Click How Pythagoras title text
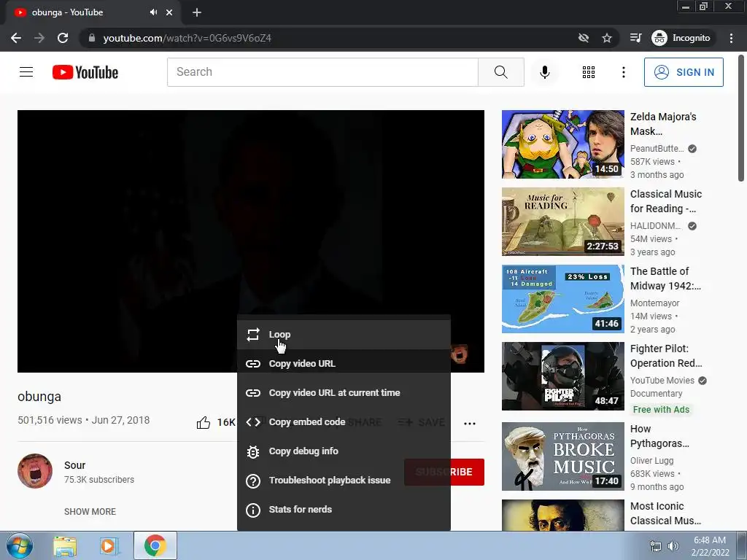 (x=659, y=436)
